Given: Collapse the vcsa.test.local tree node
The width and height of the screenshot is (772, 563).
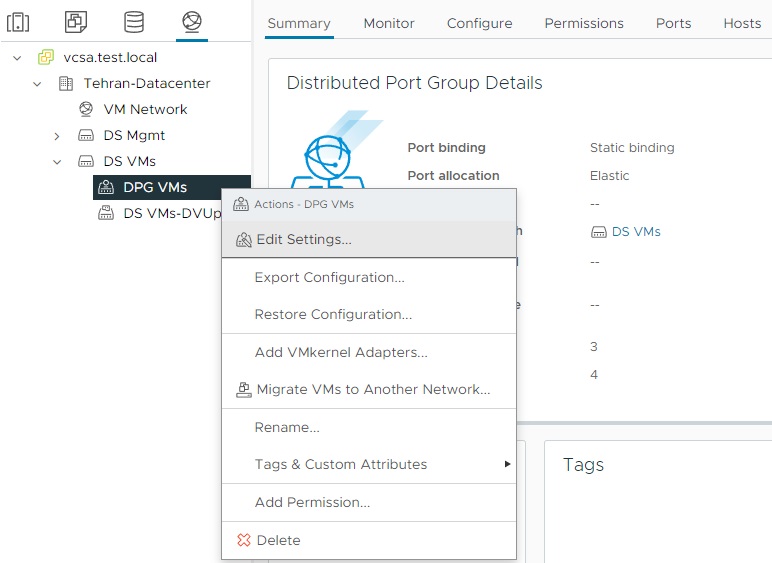Looking at the screenshot, I should (x=17, y=58).
